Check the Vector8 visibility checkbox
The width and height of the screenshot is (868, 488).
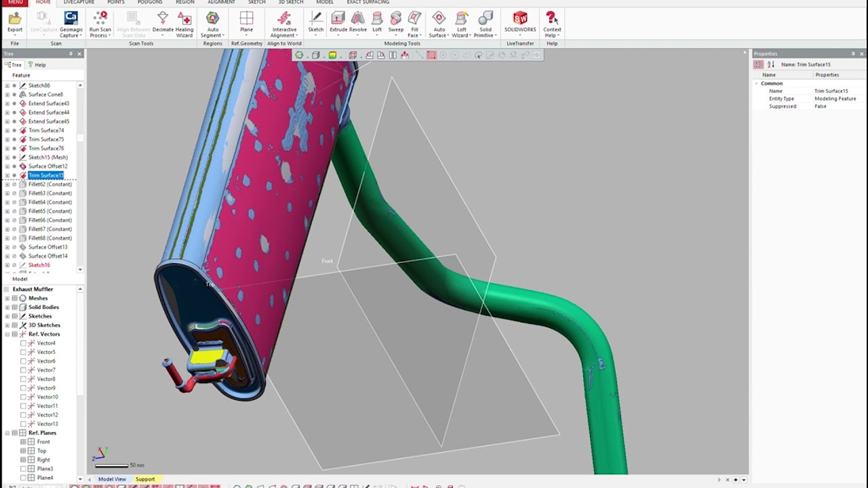23,379
